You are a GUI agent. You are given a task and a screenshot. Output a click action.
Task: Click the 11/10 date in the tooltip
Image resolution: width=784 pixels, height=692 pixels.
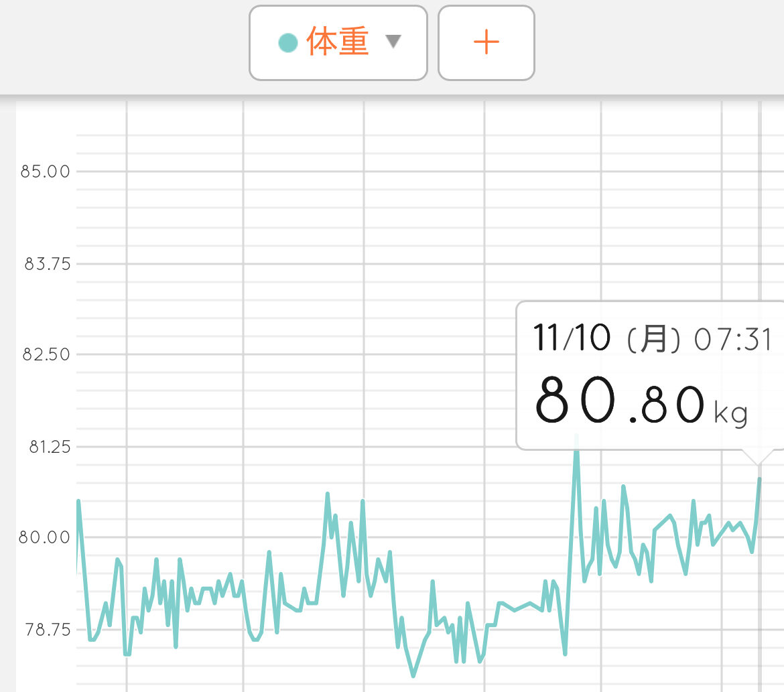[x=571, y=338]
